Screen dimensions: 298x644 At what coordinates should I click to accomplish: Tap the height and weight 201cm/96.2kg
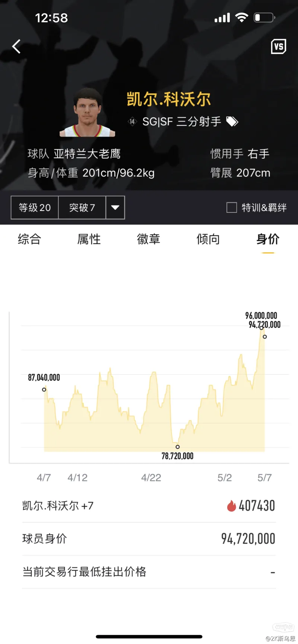coord(118,173)
